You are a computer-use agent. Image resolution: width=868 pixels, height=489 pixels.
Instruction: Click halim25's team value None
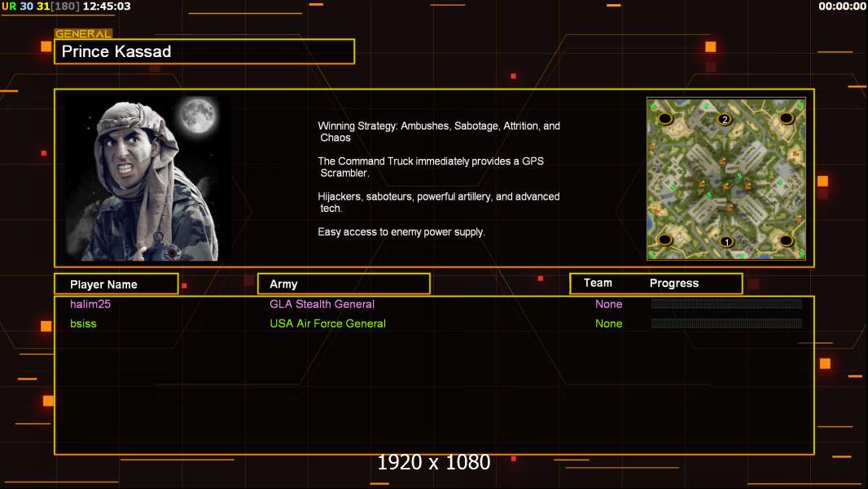click(x=608, y=304)
